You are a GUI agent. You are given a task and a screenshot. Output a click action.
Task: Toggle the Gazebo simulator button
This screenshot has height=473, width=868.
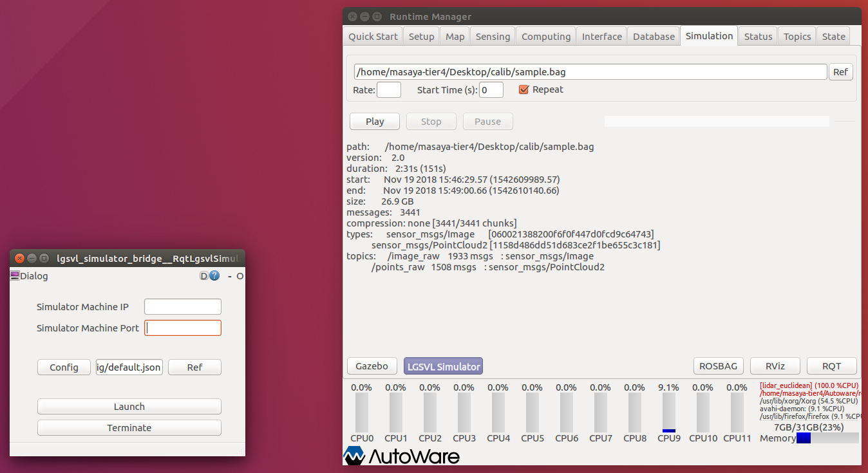coord(372,366)
